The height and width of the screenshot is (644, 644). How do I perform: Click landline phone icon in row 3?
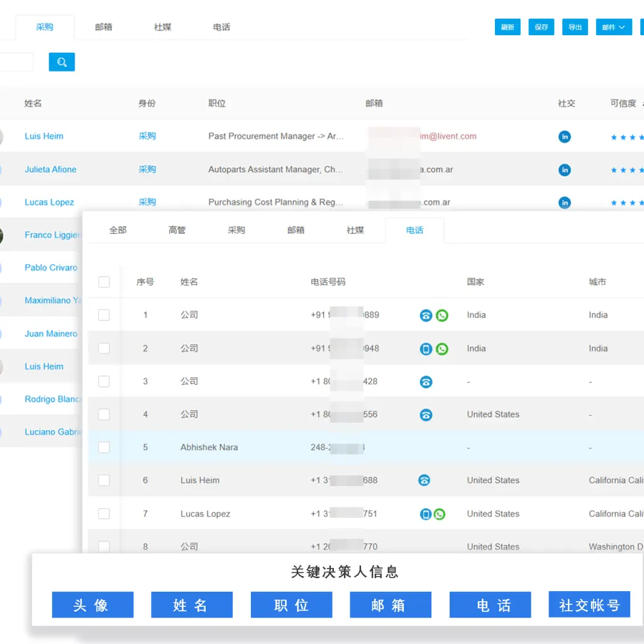click(426, 382)
